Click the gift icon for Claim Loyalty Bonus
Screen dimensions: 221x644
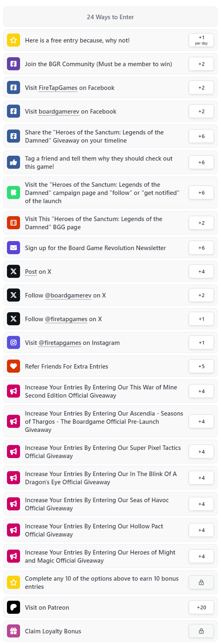point(14,631)
